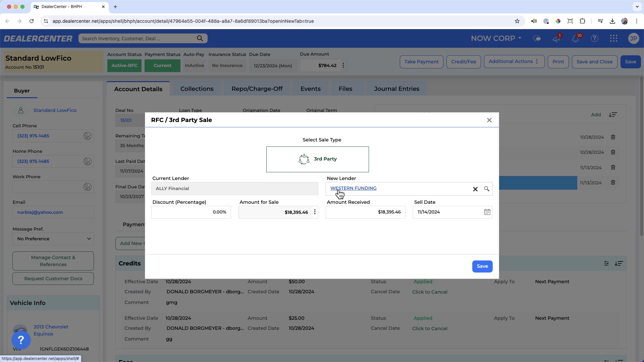
Task: Expand the Chrome tab list chevron
Action: pos(637,7)
